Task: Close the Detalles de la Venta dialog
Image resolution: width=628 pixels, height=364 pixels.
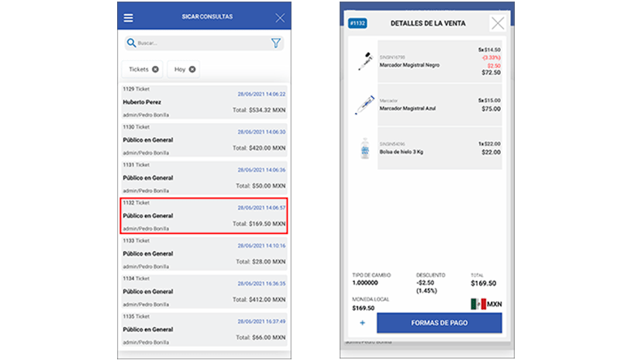Action: tap(498, 23)
